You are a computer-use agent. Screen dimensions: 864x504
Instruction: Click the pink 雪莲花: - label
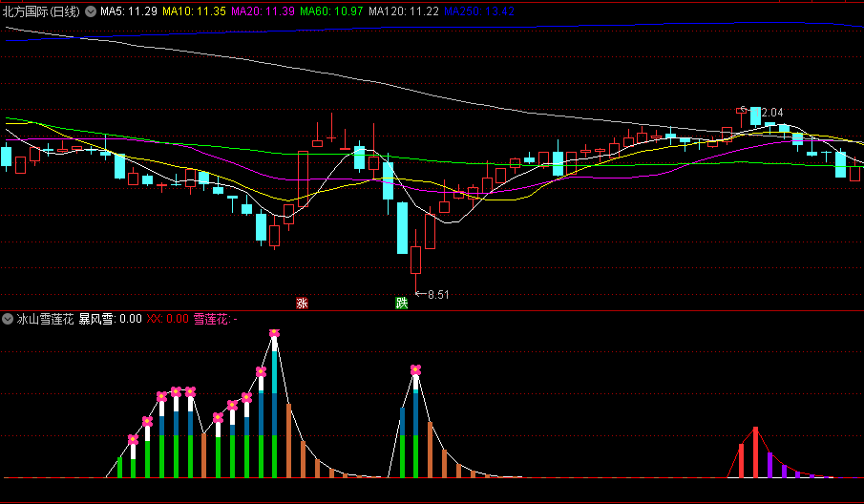[x=216, y=319]
